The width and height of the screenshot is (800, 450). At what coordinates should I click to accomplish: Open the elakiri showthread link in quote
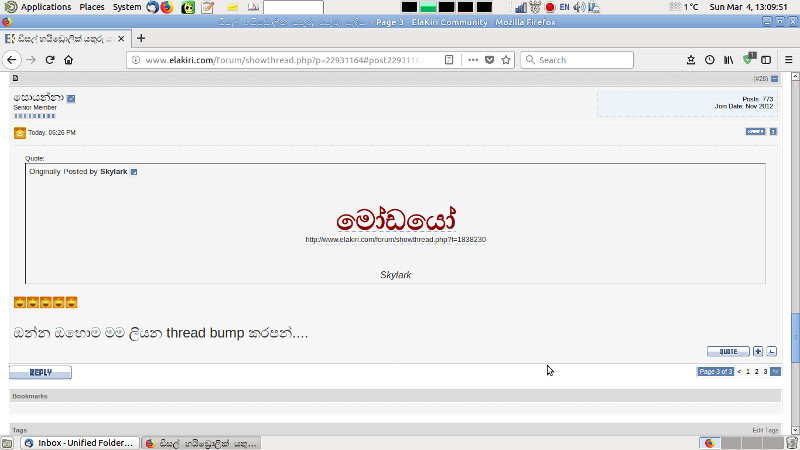[395, 239]
